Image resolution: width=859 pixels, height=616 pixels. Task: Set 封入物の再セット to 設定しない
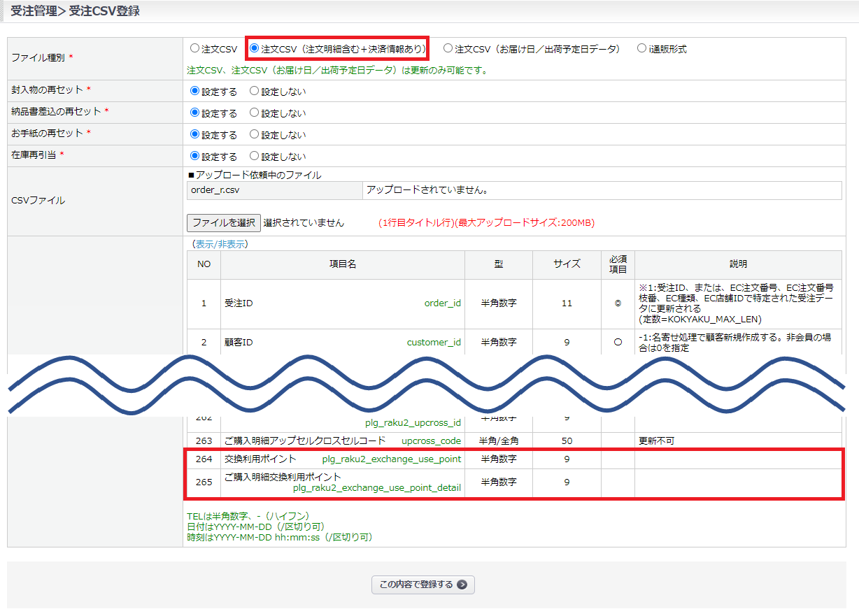point(255,91)
